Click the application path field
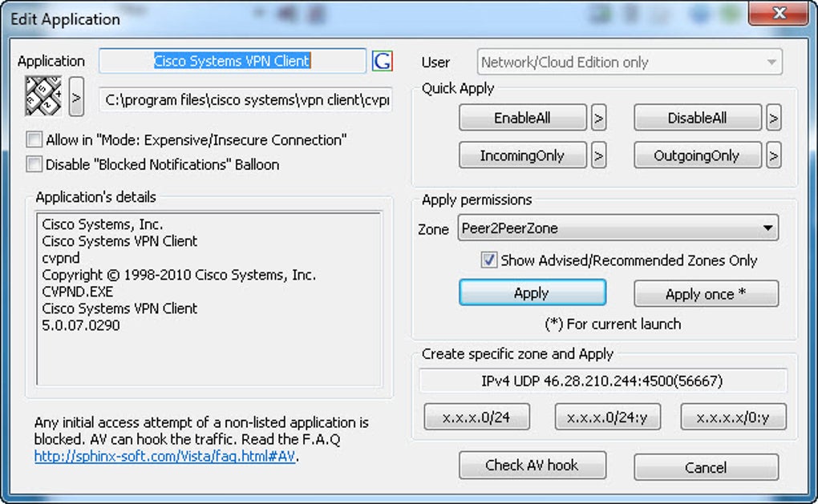The height and width of the screenshot is (504, 818). tap(245, 99)
